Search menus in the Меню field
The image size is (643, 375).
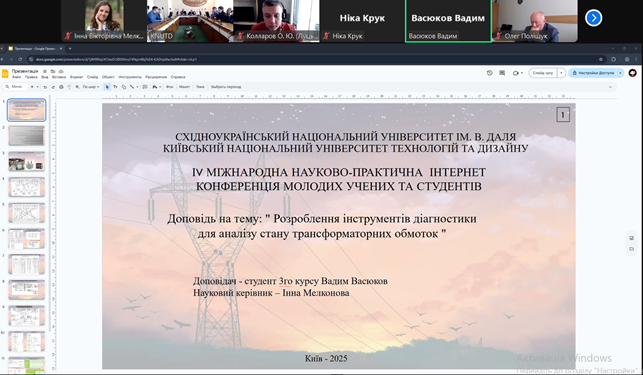[x=15, y=87]
